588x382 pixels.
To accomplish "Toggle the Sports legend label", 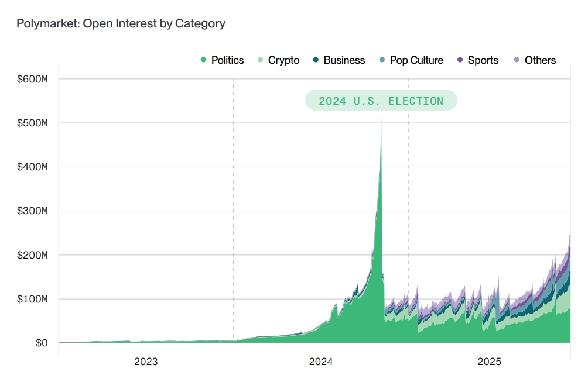I will pyautogui.click(x=483, y=60).
